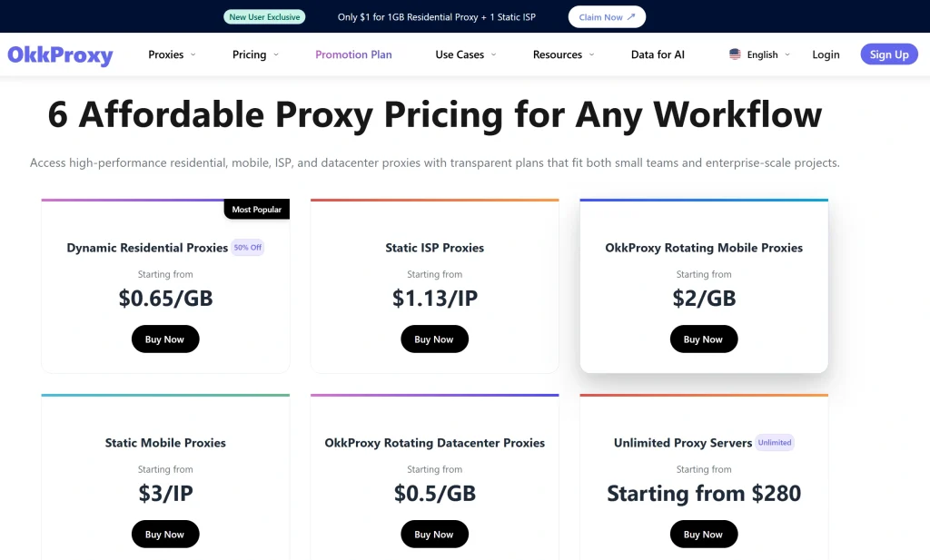
Task: Click the Sign Up button
Action: coord(888,54)
